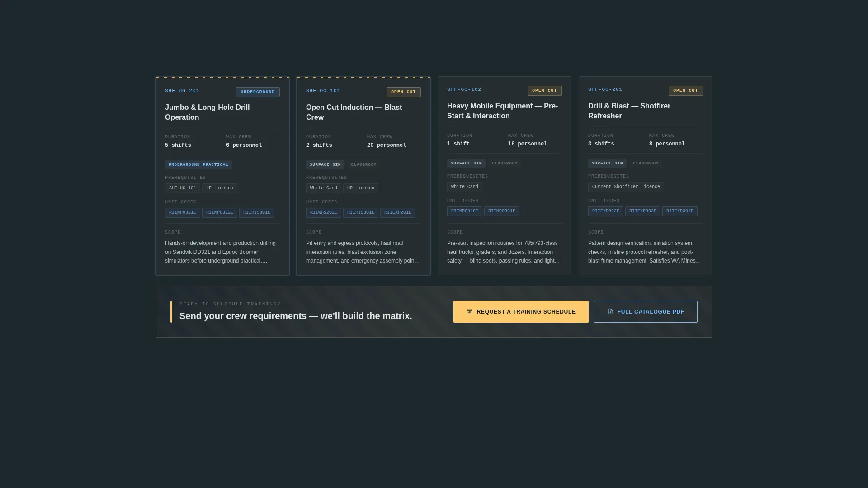Click unit code RIIMPO321E
Viewport: 868px width, 488px height.
click(x=183, y=213)
